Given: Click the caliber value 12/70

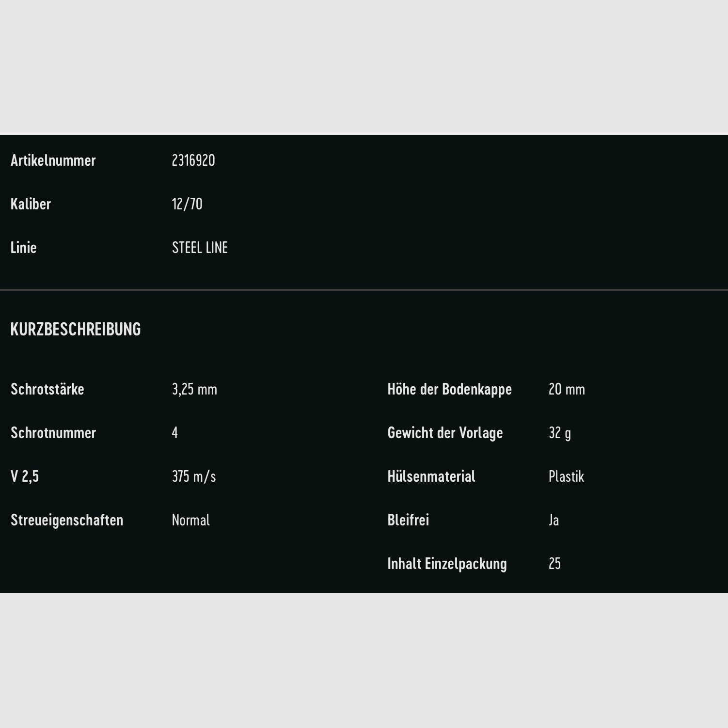Looking at the screenshot, I should [x=187, y=204].
